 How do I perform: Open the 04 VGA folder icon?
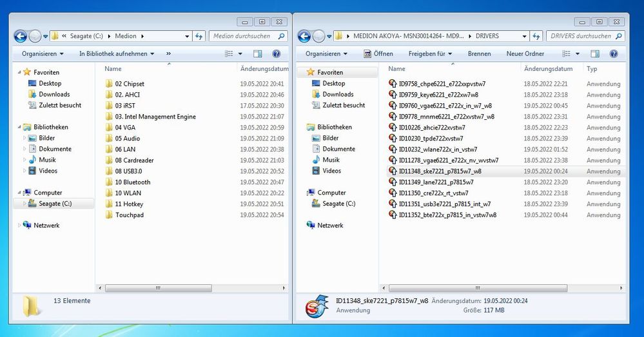[x=108, y=128]
